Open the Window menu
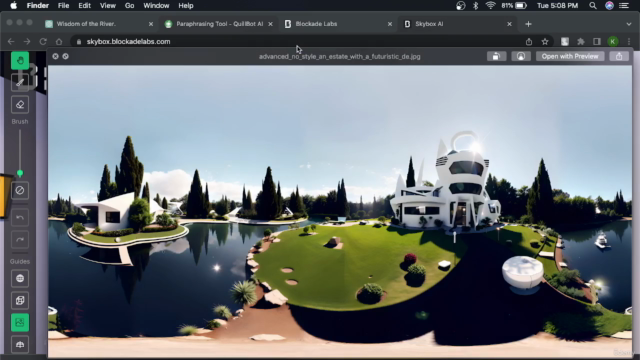 click(156, 6)
